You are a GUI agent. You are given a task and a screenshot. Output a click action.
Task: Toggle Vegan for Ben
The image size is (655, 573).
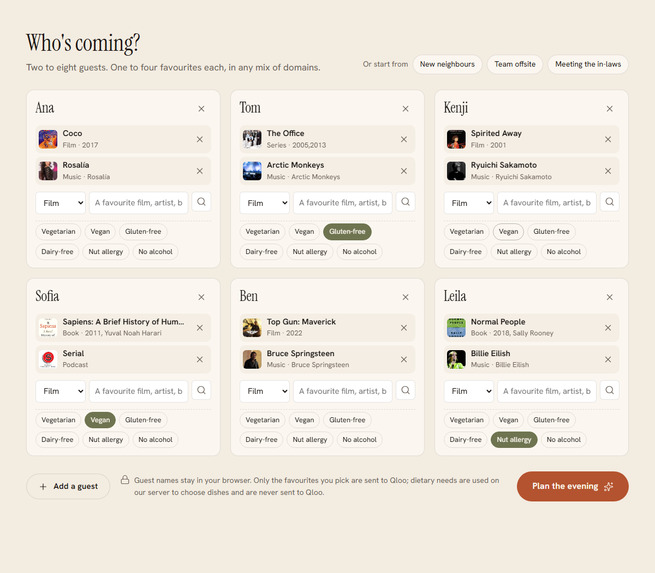coord(304,420)
